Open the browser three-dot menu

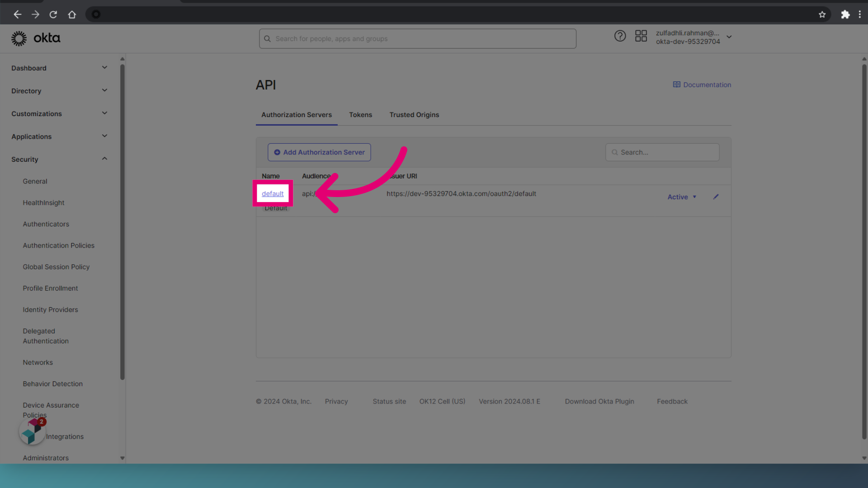pos(860,14)
